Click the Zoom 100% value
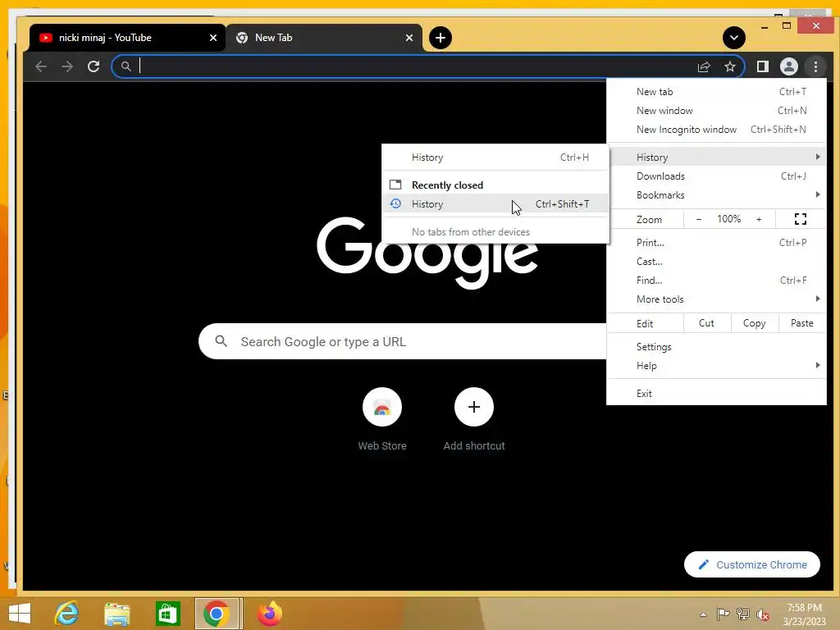The width and height of the screenshot is (840, 630). [728, 219]
